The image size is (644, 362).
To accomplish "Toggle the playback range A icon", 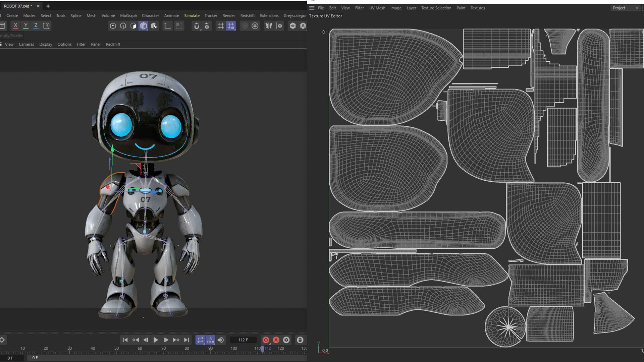I will (210, 340).
